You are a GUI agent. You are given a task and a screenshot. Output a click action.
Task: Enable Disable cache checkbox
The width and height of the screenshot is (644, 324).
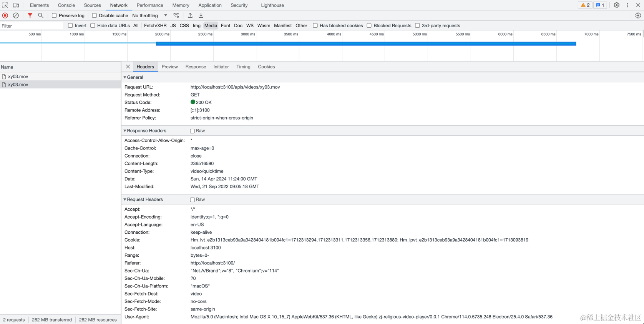94,15
